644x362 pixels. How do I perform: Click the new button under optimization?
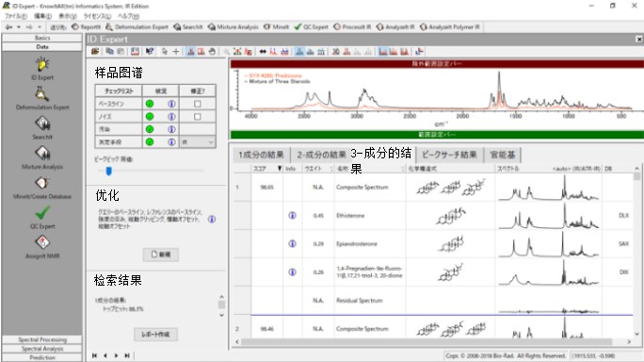(x=161, y=255)
